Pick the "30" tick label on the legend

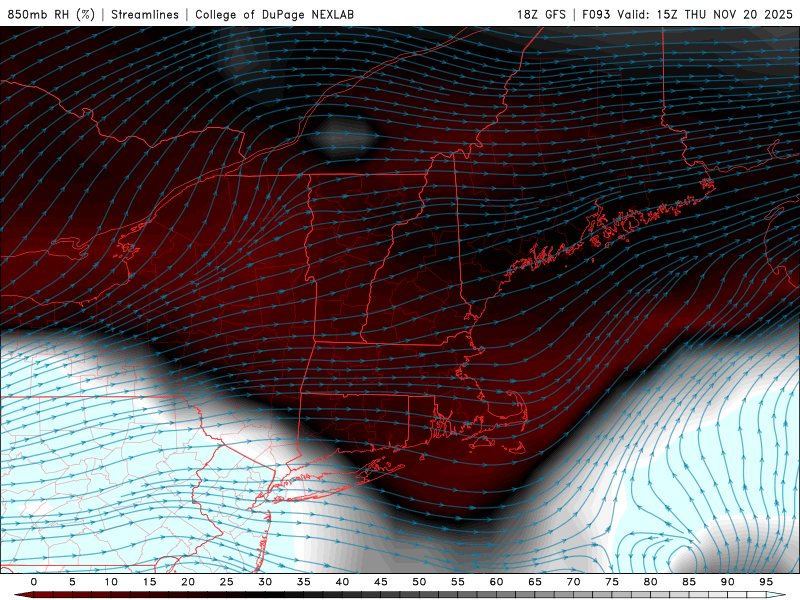(265, 582)
